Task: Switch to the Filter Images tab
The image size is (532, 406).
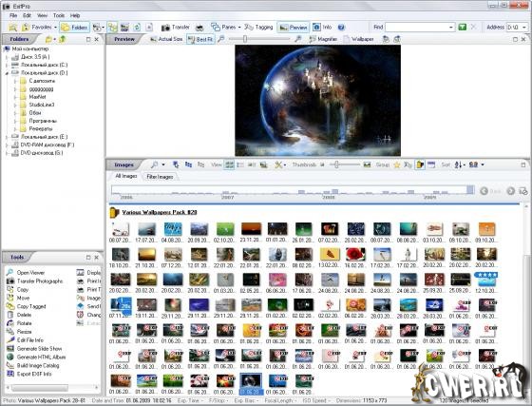Action: click(x=160, y=177)
